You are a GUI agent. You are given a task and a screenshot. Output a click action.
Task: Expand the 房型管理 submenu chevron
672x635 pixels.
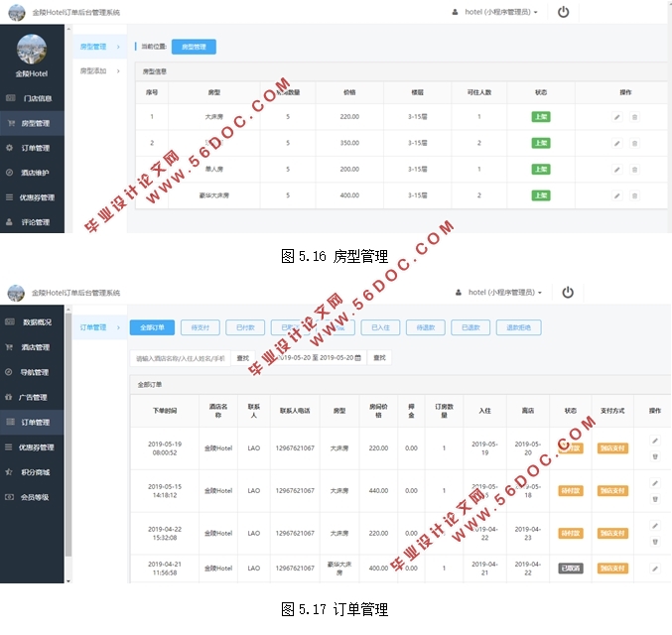[x=119, y=46]
